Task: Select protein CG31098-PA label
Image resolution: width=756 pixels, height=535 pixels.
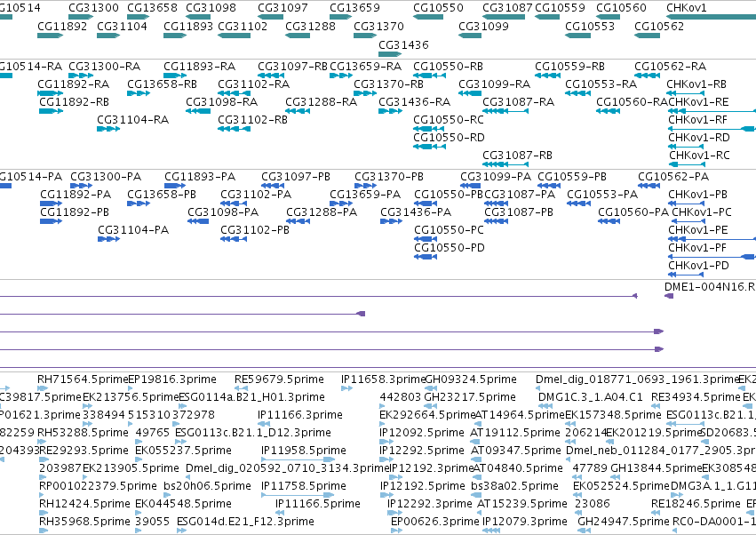Action: tap(223, 212)
